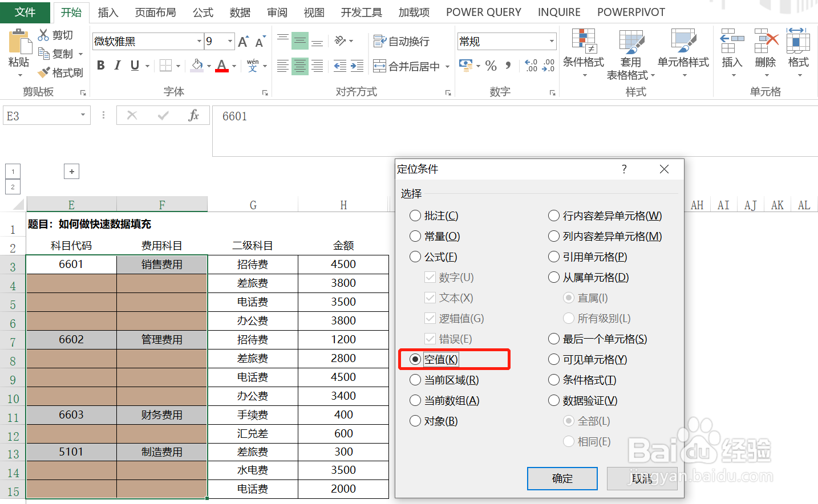The height and width of the screenshot is (504, 818).
Task: Click the 自动换行 wrap text button
Action: coord(401,41)
